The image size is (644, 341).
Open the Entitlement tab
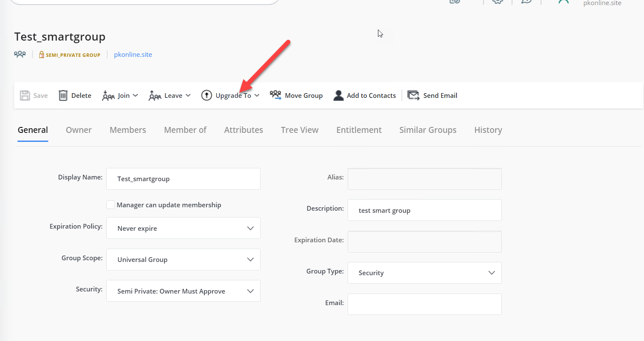tap(359, 130)
